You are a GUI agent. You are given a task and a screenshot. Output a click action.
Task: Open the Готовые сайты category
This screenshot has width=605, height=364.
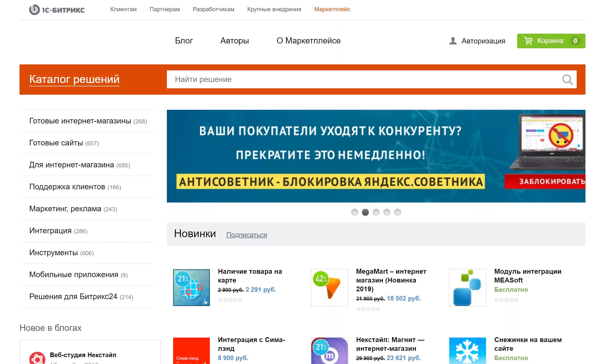point(56,143)
